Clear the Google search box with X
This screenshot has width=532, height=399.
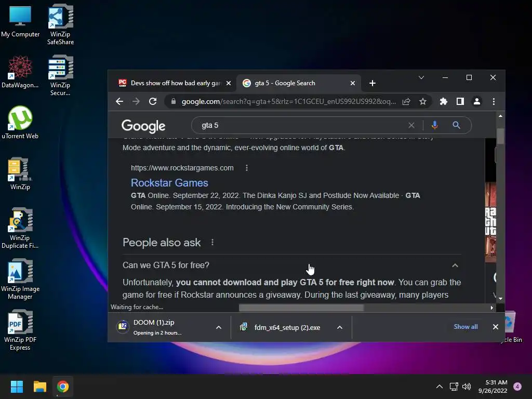click(x=411, y=126)
